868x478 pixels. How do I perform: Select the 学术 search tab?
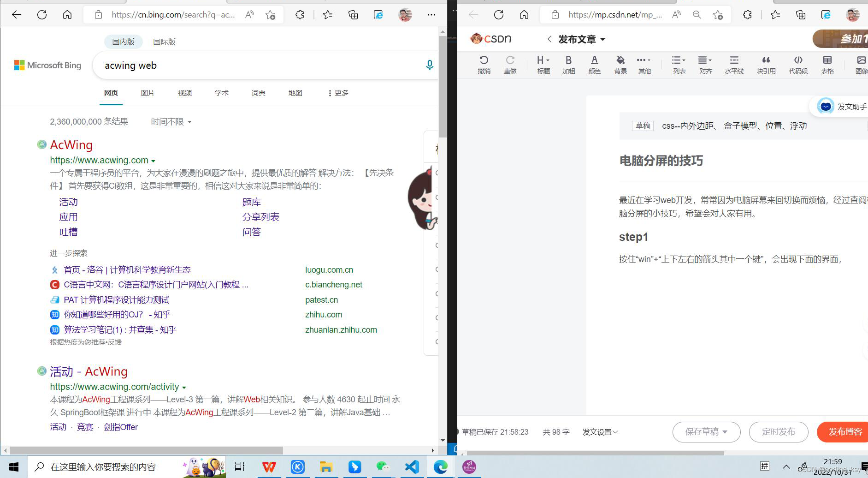[221, 93]
